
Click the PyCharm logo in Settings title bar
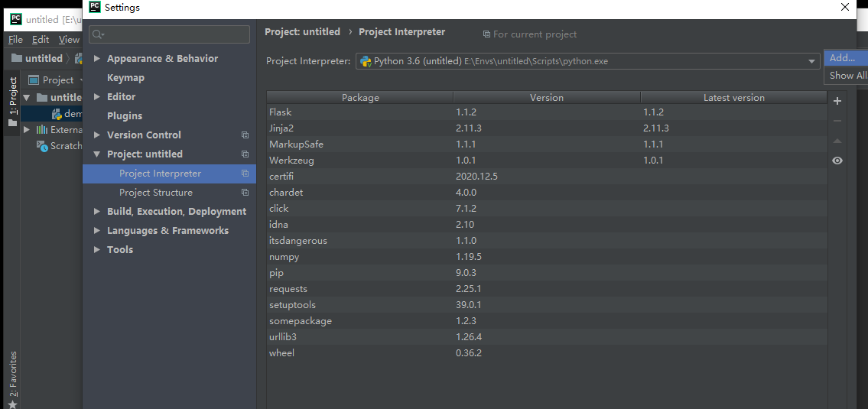coord(95,7)
